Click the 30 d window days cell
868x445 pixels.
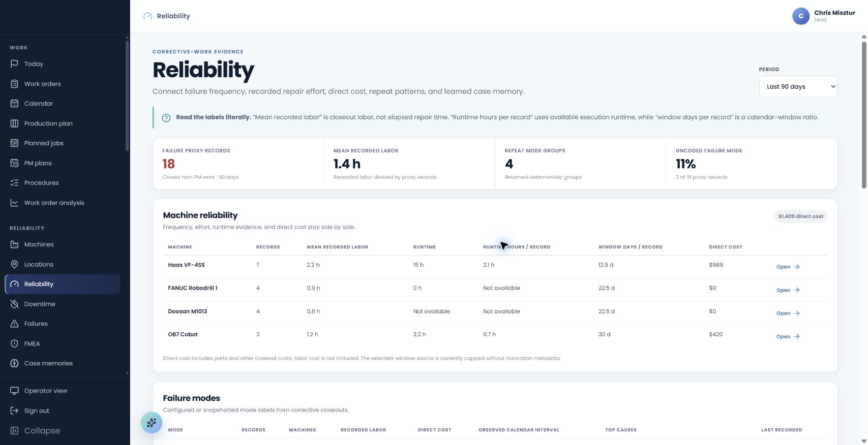coord(605,334)
